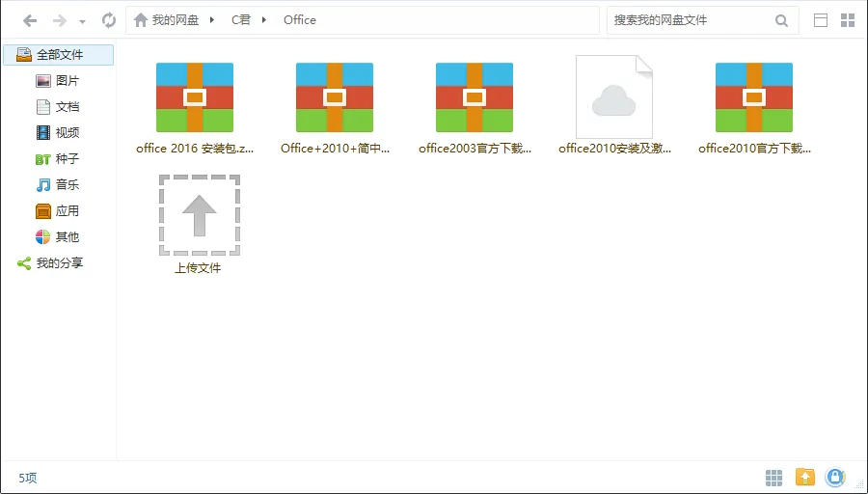Select the office 2016 安装包 archive icon
The width and height of the screenshot is (868, 494).
[195, 97]
